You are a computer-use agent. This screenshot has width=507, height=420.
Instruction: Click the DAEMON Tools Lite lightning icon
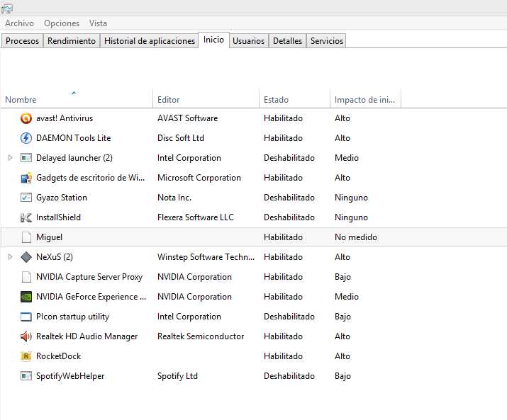pos(26,138)
